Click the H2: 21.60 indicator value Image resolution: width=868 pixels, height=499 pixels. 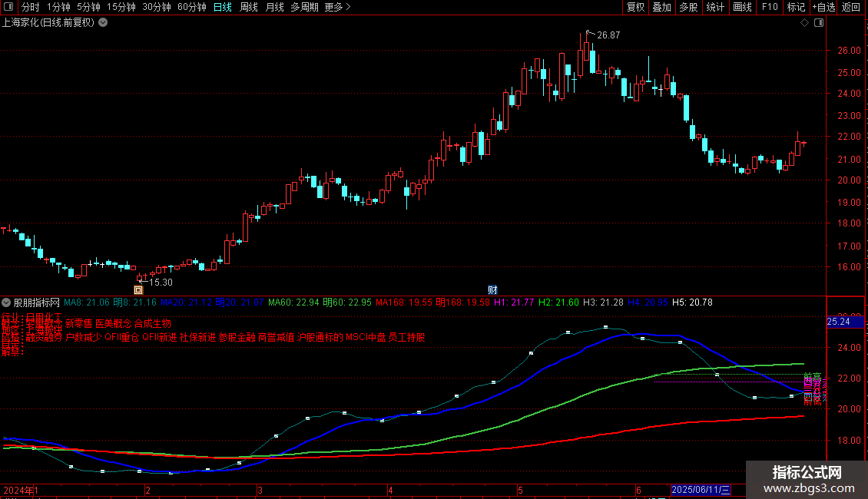pyautogui.click(x=558, y=302)
